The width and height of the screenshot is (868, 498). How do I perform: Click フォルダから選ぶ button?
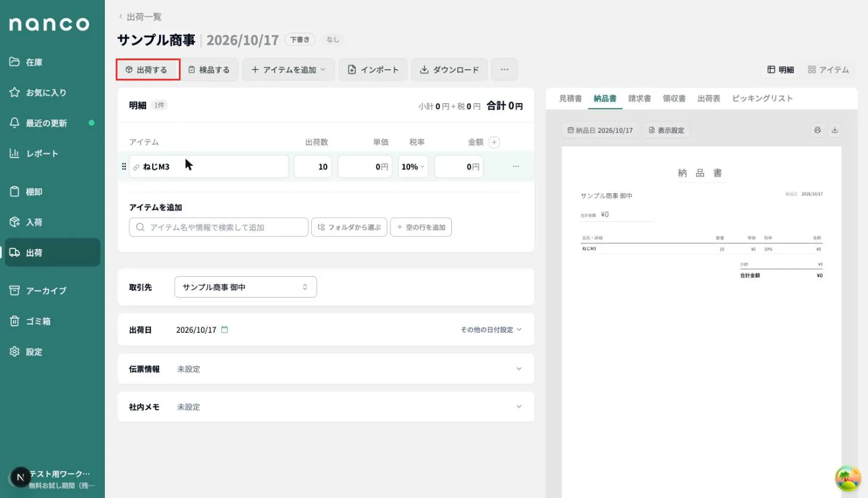pos(349,227)
